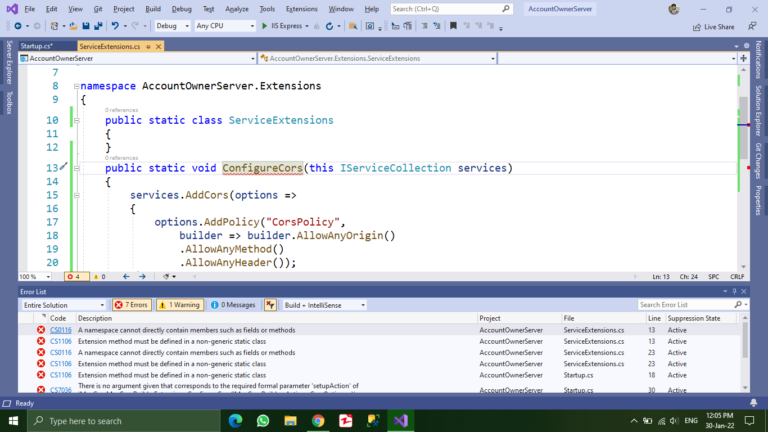Screen dimensions: 768x432
Task: Open WhatsApp from the taskbar
Action: pyautogui.click(x=263, y=421)
